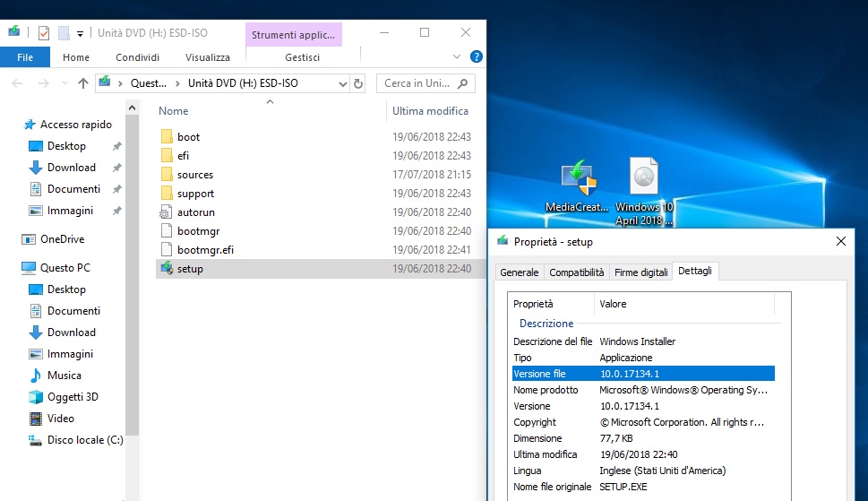Click the search magnifier icon
This screenshot has width=868, height=501.
pos(463,83)
